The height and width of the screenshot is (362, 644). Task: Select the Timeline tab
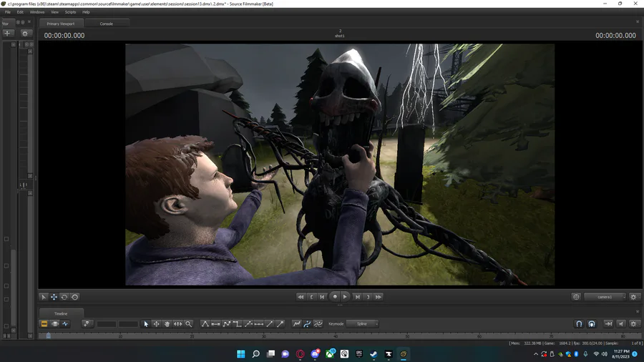click(61, 313)
